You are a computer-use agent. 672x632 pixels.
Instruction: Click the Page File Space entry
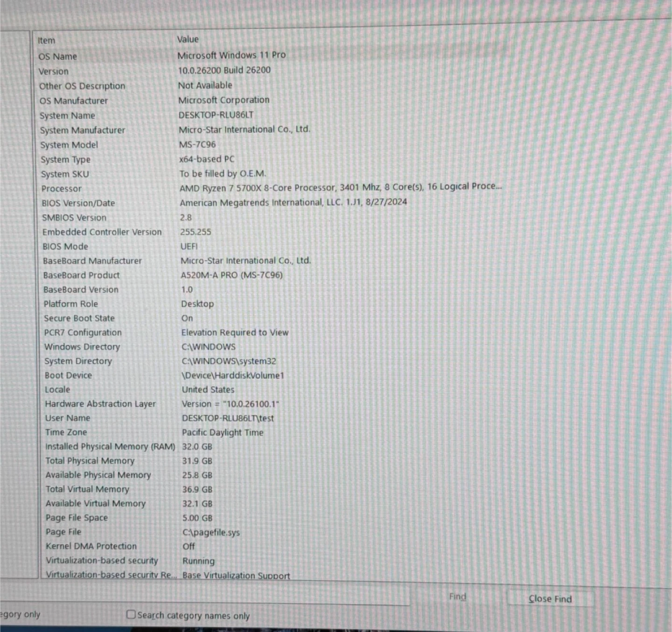77,517
